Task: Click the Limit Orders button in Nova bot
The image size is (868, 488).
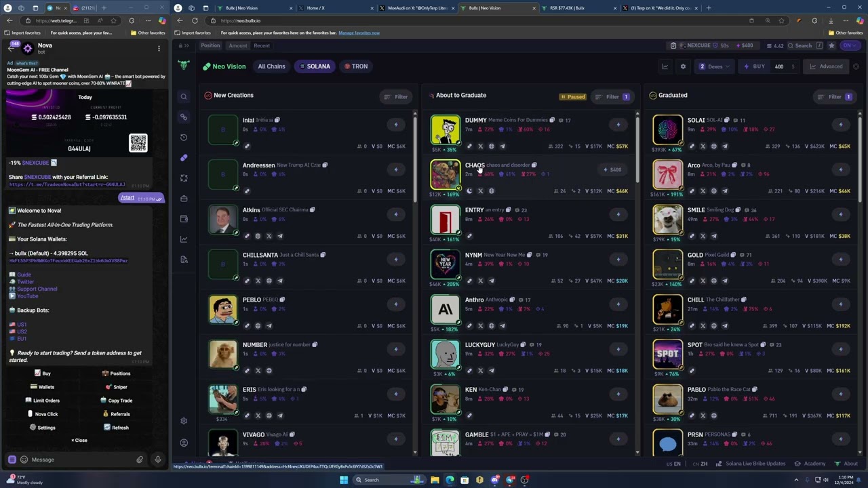Action: click(x=43, y=401)
